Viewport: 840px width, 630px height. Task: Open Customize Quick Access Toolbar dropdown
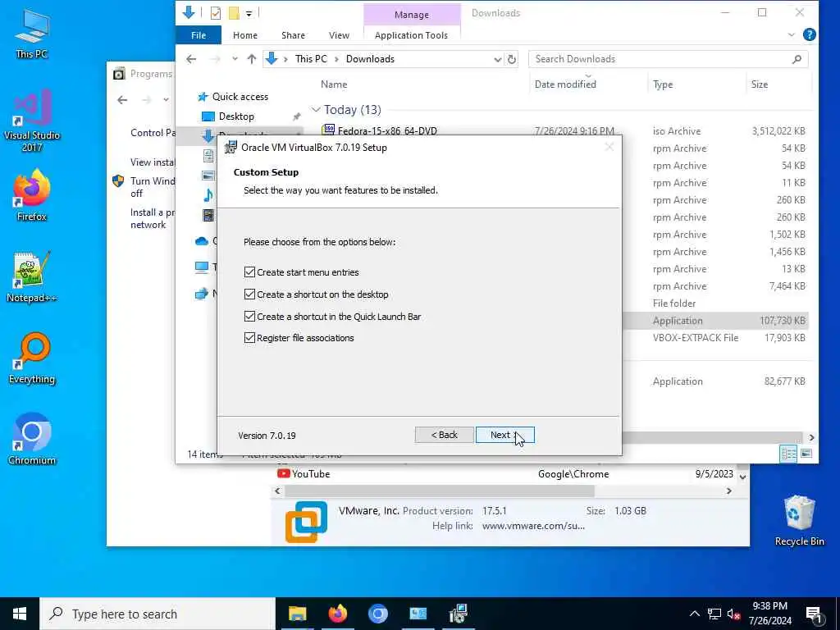click(x=249, y=13)
